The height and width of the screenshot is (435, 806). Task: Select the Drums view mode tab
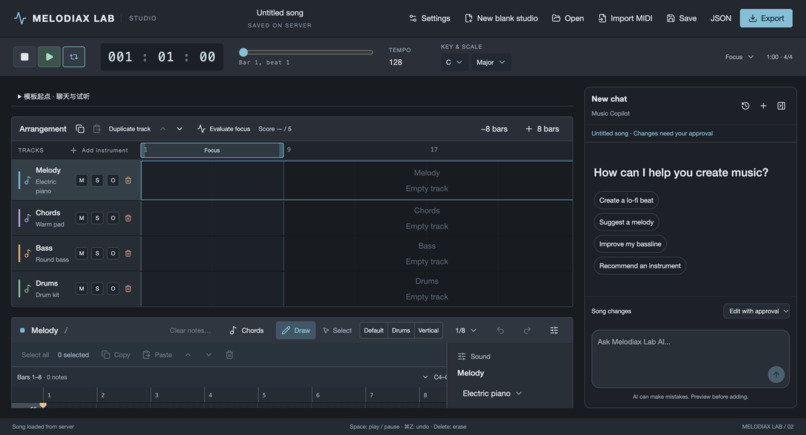tap(401, 331)
